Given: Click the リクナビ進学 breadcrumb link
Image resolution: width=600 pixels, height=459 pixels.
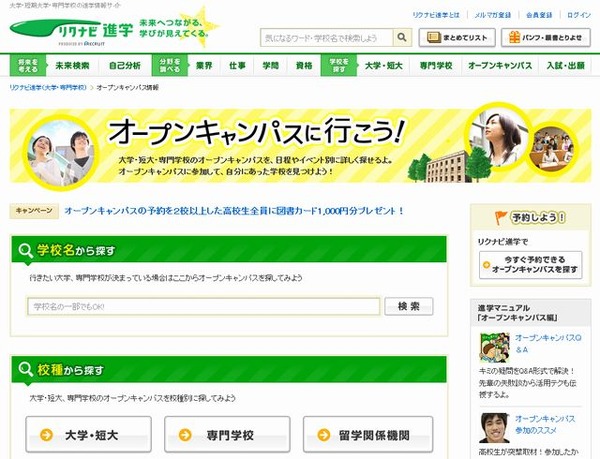Looking at the screenshot, I should [48, 88].
